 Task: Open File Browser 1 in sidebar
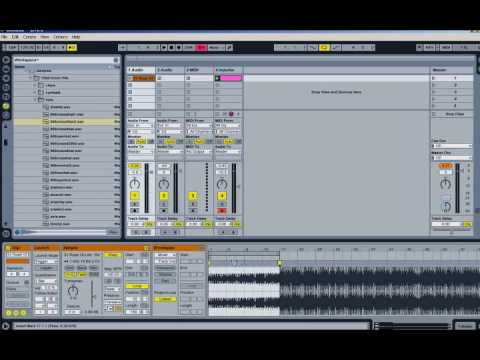[6, 88]
